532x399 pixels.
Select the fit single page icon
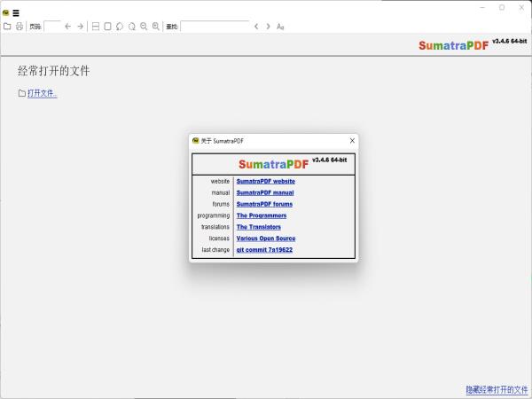click(x=107, y=26)
